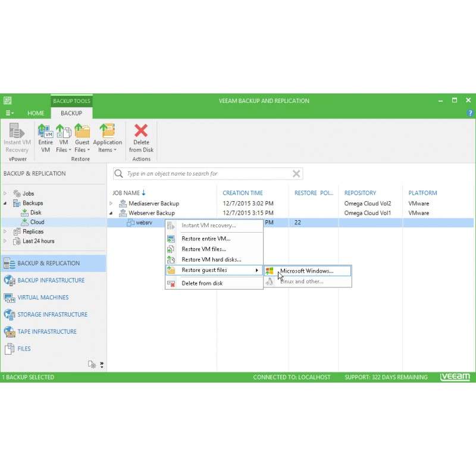Click the help question mark icon

(x=470, y=113)
